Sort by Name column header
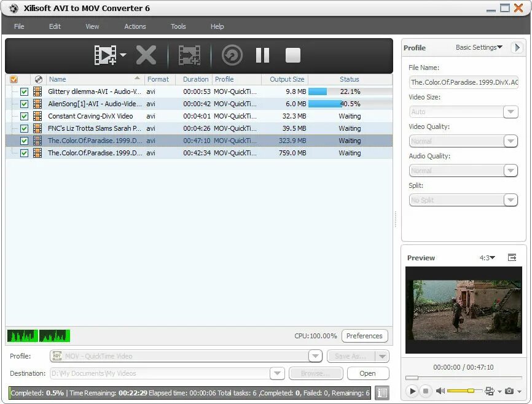The height and width of the screenshot is (404, 532). (x=95, y=79)
